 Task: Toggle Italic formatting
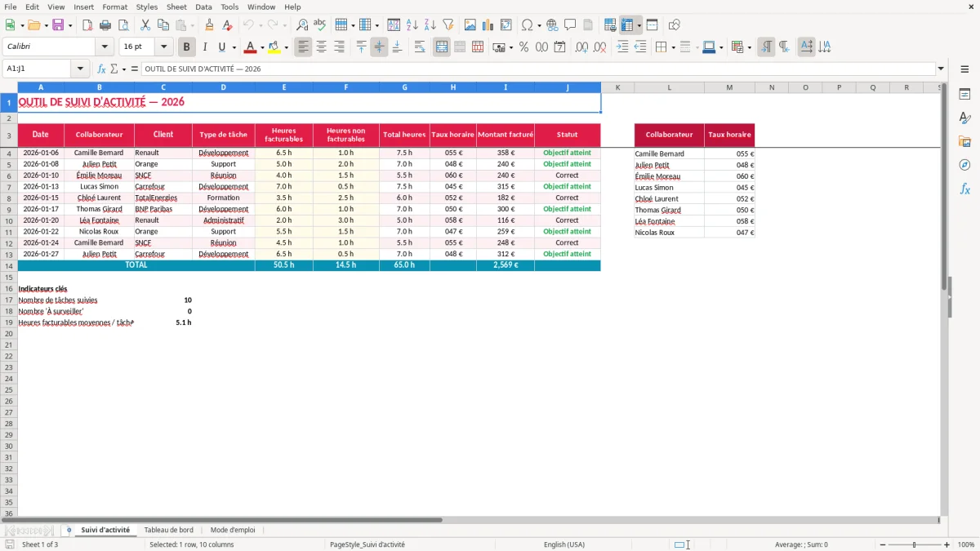(x=205, y=47)
